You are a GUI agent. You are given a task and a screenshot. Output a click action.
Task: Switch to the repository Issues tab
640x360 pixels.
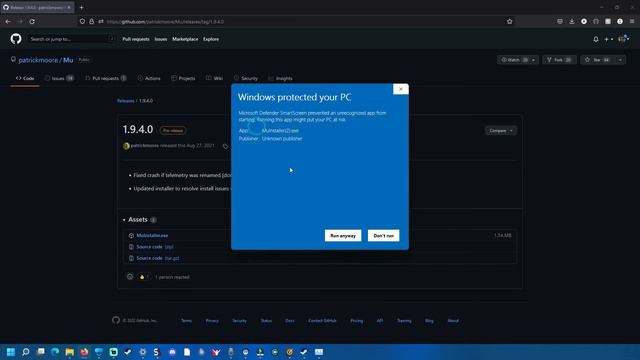pyautogui.click(x=59, y=78)
